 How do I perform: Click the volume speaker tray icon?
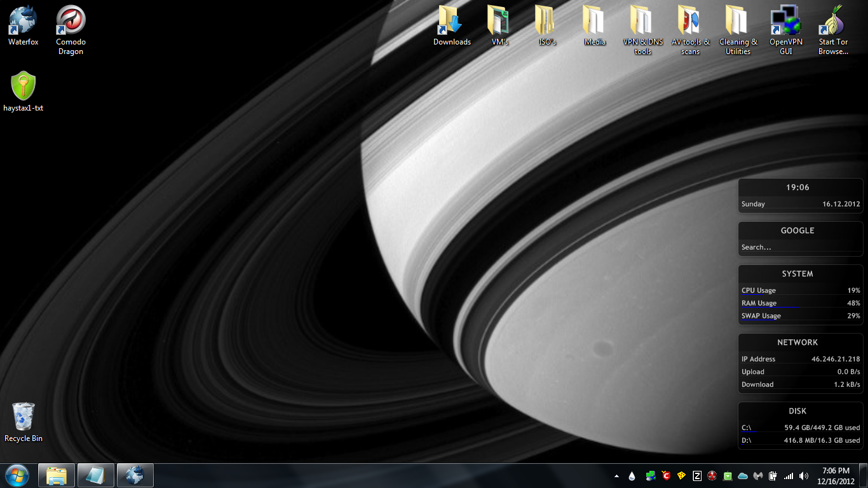coord(804,475)
